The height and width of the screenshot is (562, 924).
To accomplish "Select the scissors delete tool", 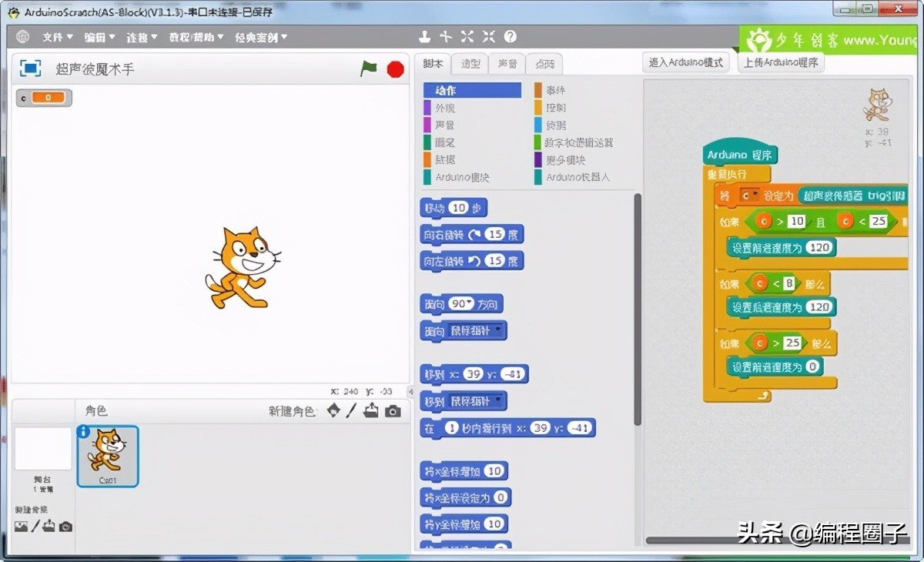I will click(445, 37).
